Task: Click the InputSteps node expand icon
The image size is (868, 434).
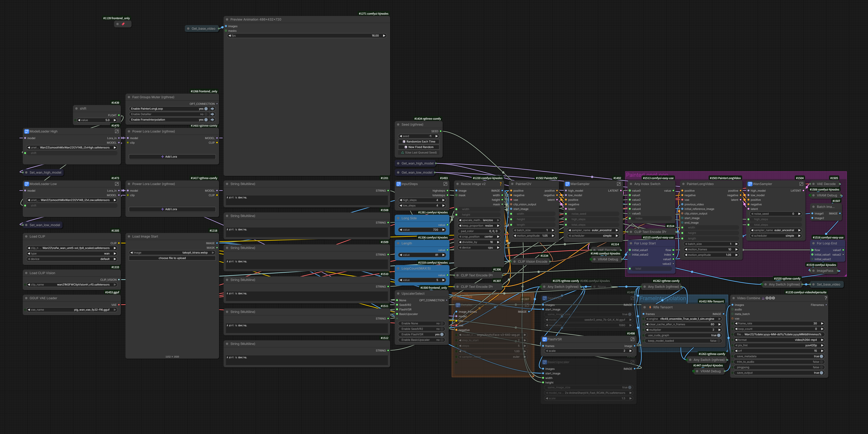Action: point(445,184)
